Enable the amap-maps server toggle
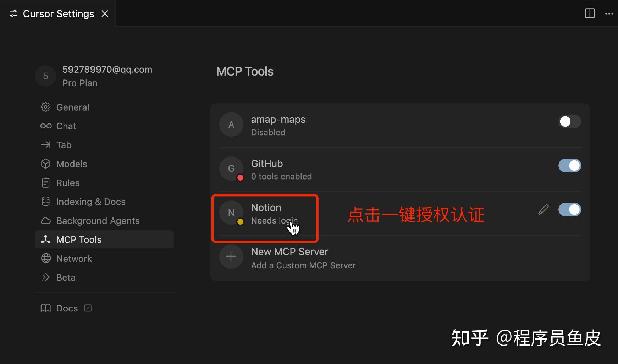 [570, 121]
